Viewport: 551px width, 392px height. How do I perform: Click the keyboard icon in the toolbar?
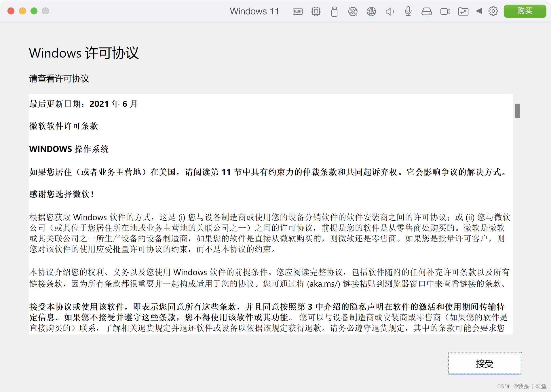tap(297, 12)
